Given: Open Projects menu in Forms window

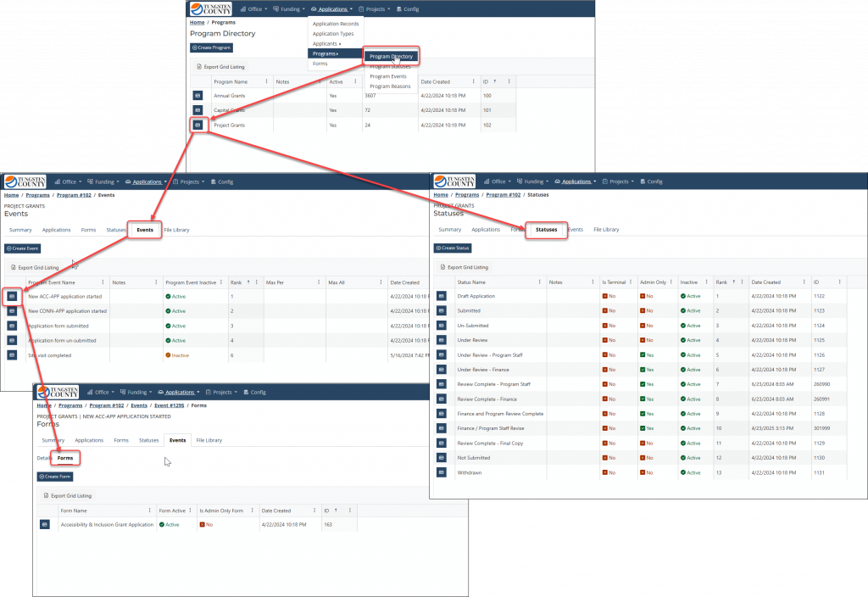Looking at the screenshot, I should [221, 392].
